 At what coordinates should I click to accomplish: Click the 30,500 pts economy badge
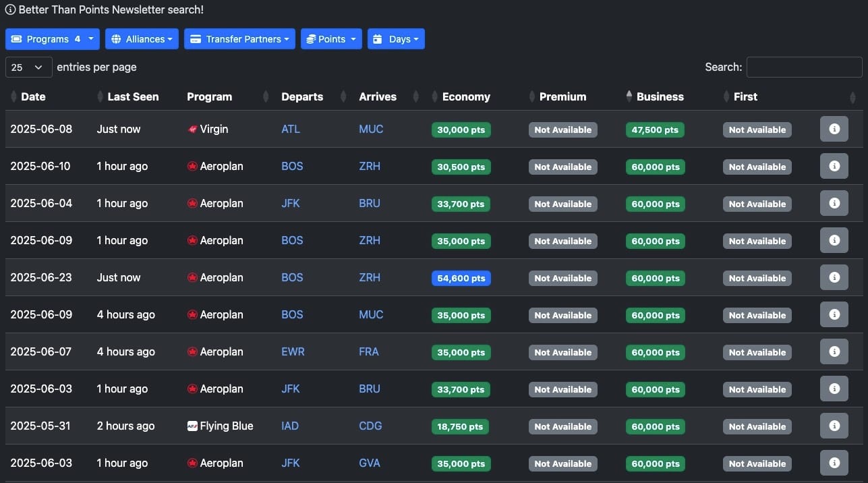point(461,167)
